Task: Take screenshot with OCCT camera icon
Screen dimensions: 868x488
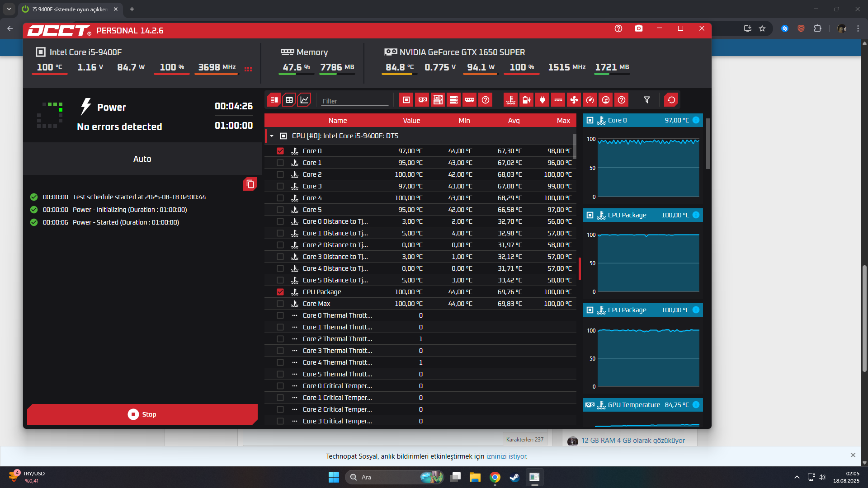Action: click(x=638, y=28)
